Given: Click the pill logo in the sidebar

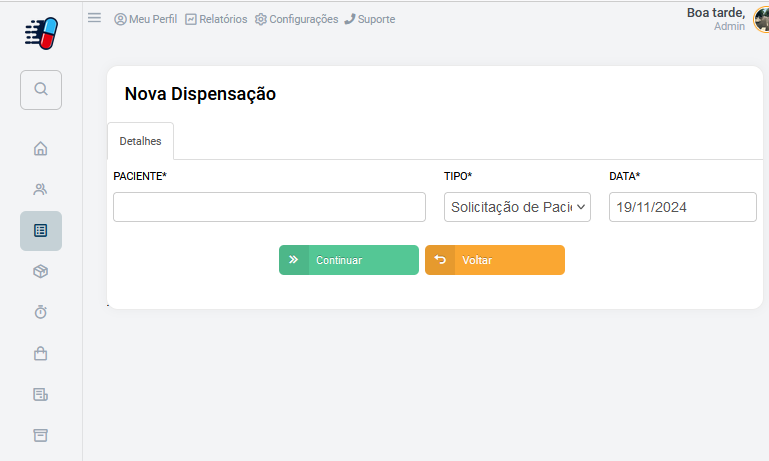Looking at the screenshot, I should pos(41,33).
